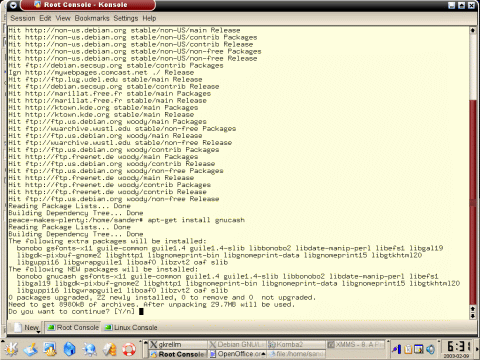The image size is (480, 360).
Task: Click the 6:31 panel clock
Action: click(x=459, y=347)
